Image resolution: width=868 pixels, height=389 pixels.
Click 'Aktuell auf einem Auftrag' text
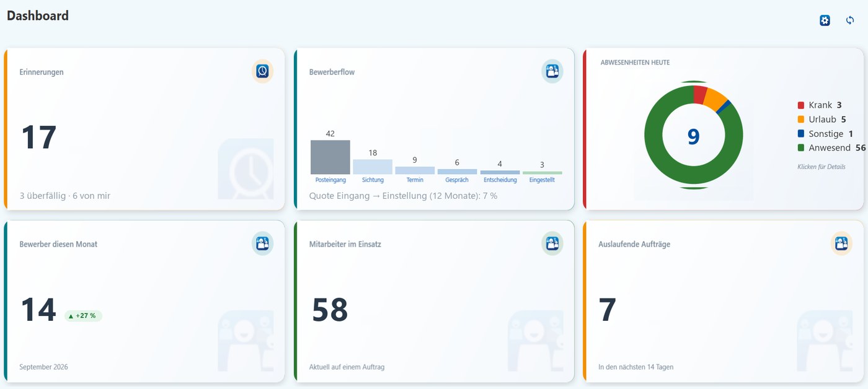[x=347, y=367]
